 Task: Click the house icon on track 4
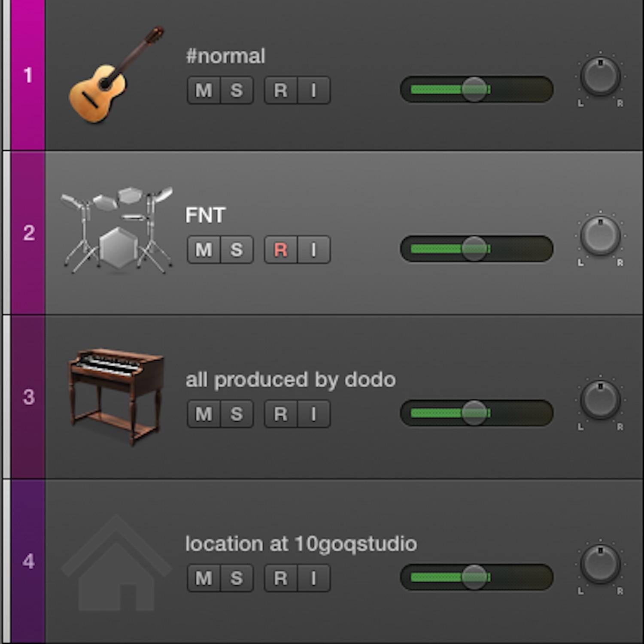click(116, 563)
